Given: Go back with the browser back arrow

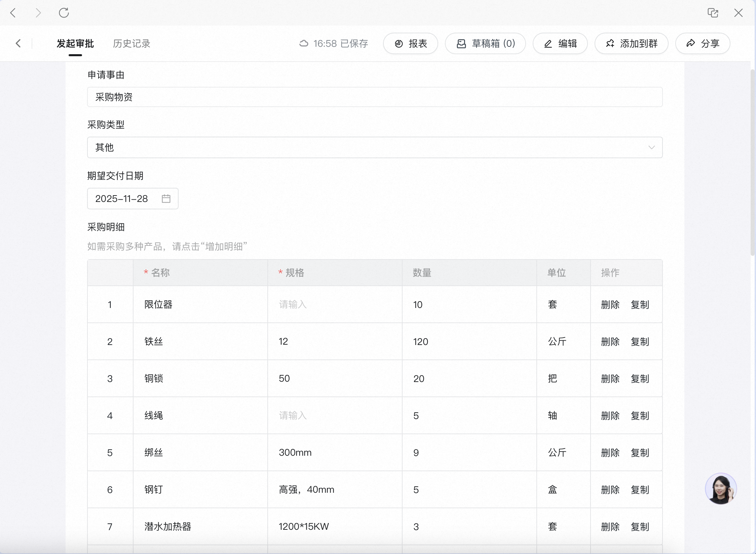Looking at the screenshot, I should 13,13.
